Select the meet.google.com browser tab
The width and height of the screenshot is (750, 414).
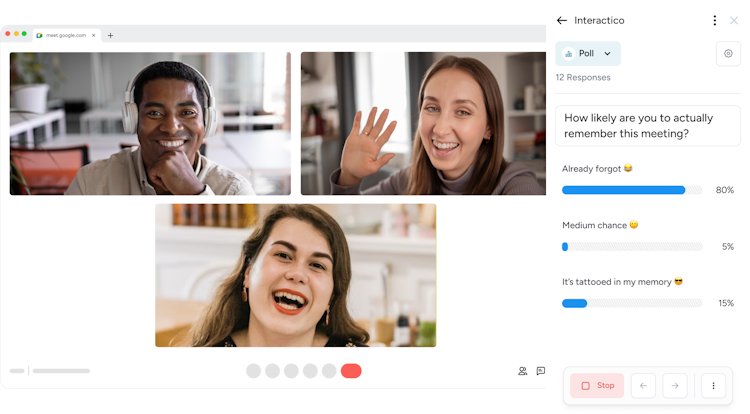tap(66, 35)
